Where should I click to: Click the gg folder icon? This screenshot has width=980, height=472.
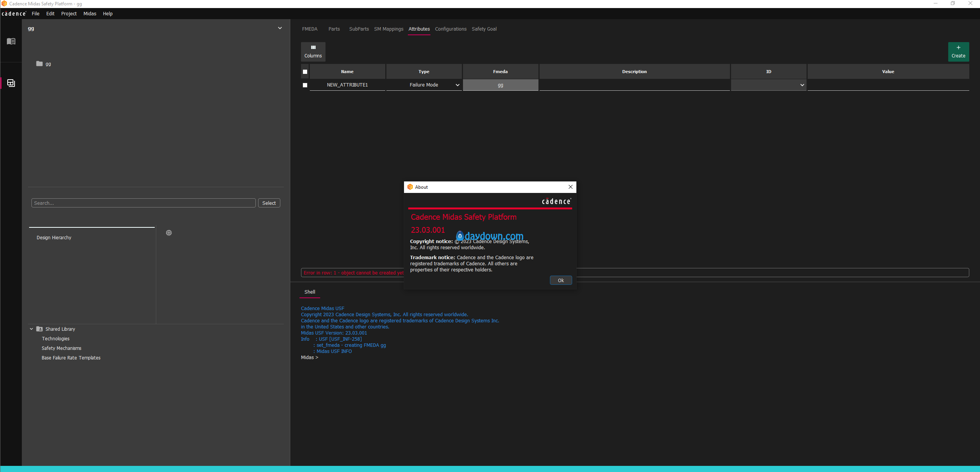point(39,64)
